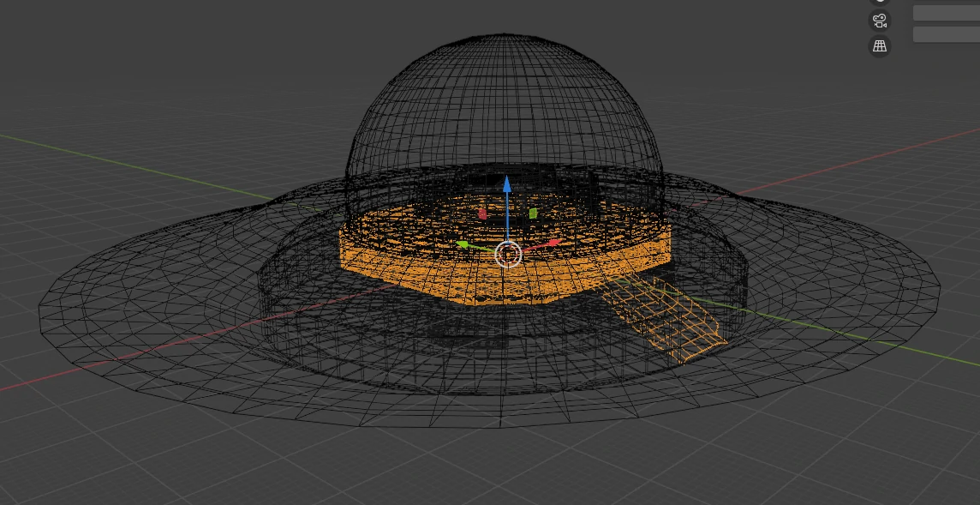Click the top gray field in sidebar
This screenshot has width=980, height=505.
coord(946,13)
